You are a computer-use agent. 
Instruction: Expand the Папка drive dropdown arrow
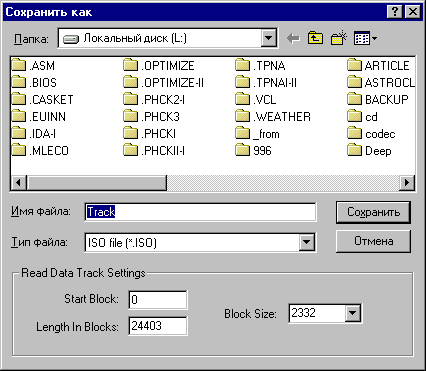pyautogui.click(x=268, y=38)
